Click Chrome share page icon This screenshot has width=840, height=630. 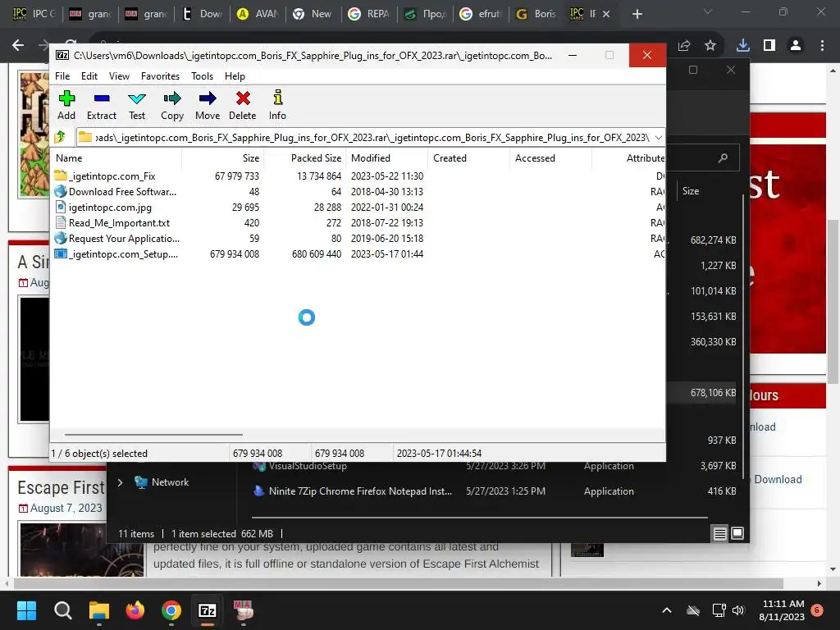coord(684,46)
